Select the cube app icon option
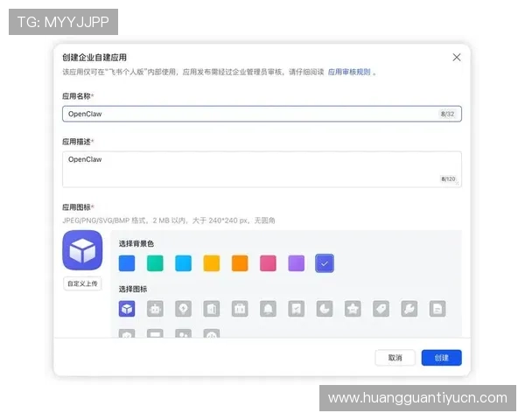Screen dimensions: 525x420 [127, 309]
